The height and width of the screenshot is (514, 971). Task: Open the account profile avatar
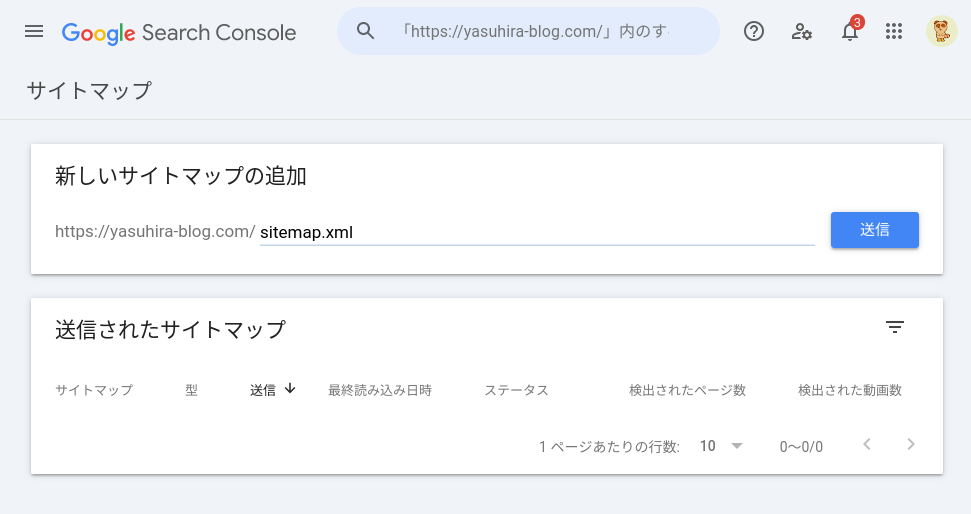(940, 31)
